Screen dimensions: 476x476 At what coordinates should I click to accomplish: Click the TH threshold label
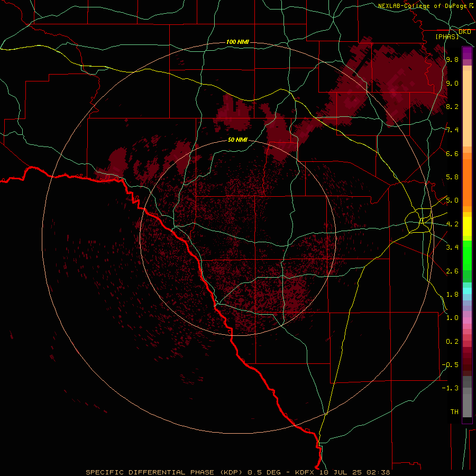click(x=454, y=412)
